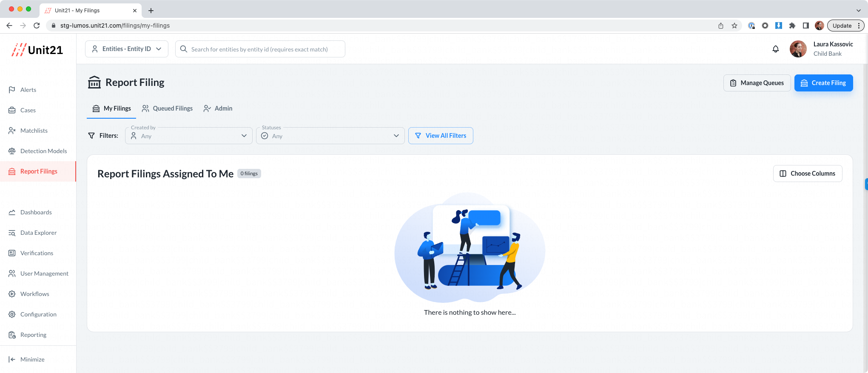Screen dimensions: 868x373
Task: Open Entities - Entity ID dropdown
Action: click(127, 49)
